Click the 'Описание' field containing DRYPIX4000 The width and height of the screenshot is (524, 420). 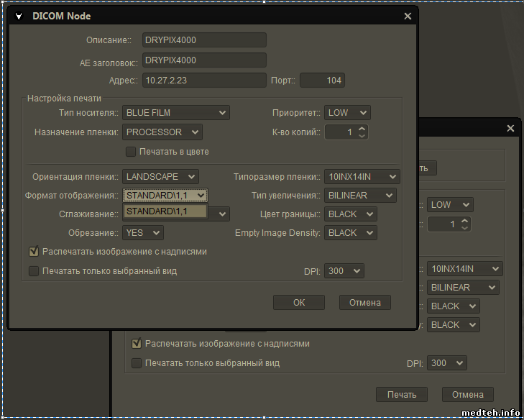pos(203,40)
